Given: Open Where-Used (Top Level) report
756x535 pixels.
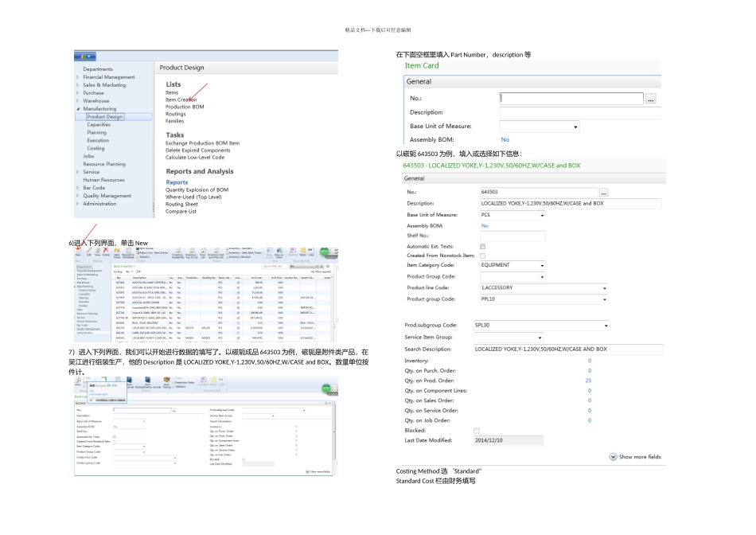Looking at the screenshot, I should (193, 197).
